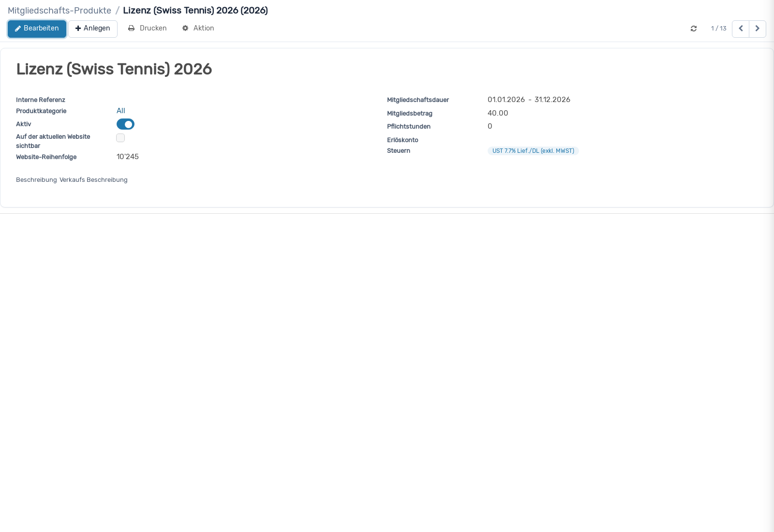Screen dimensions: 774x532
Task: Click start date 01.01.2026
Action: [x=506, y=100]
